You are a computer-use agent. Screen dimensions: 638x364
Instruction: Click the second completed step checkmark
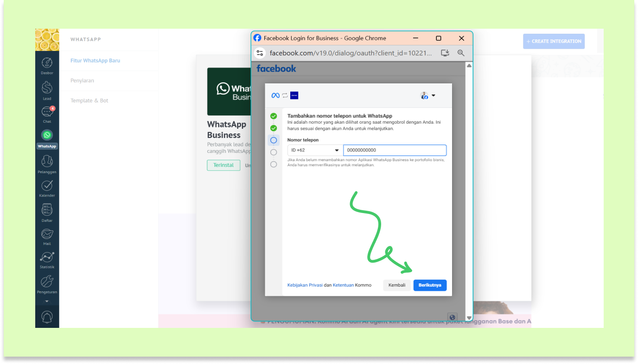pos(274,128)
